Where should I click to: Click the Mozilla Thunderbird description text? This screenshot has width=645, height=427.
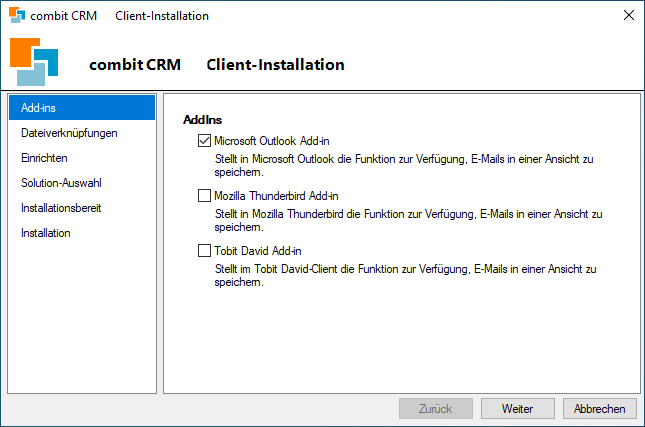pos(408,220)
